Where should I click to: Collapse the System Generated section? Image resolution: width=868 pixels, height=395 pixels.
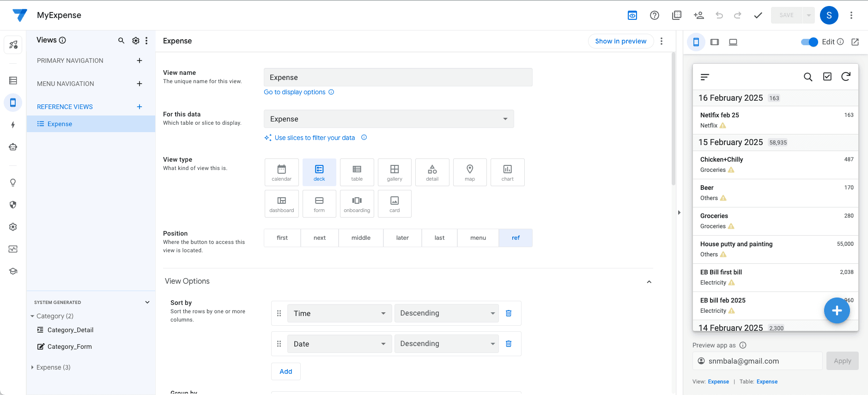147,302
